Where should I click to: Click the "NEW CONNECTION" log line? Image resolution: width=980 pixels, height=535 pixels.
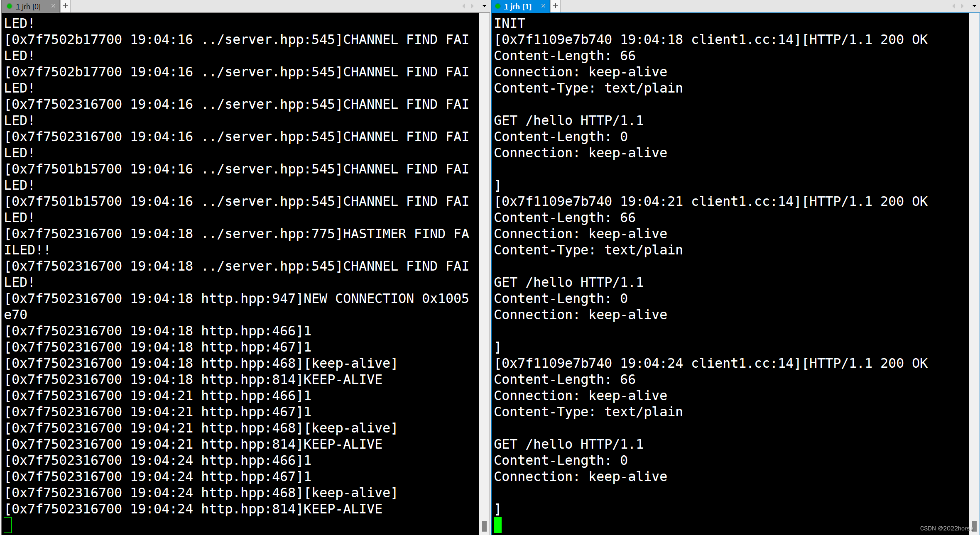(x=237, y=299)
